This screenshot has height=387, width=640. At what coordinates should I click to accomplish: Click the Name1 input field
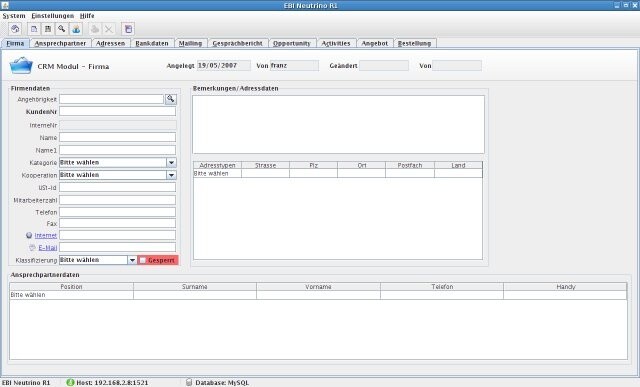tap(118, 150)
